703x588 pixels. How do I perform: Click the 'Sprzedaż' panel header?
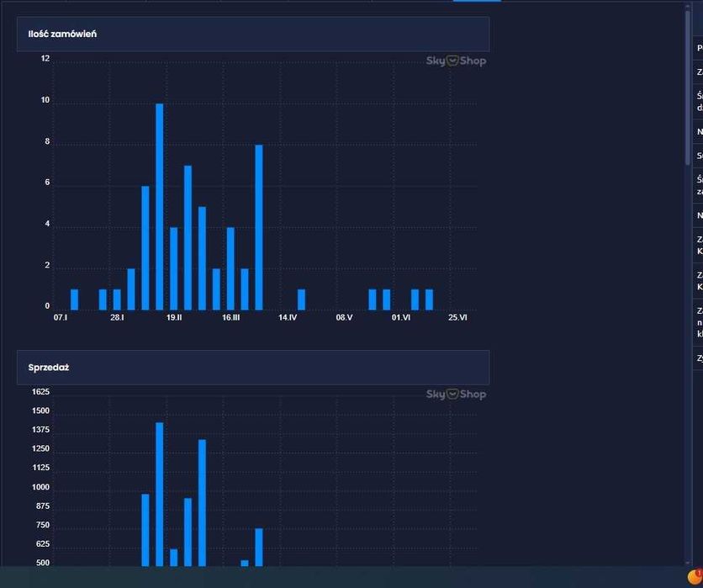coord(253,368)
